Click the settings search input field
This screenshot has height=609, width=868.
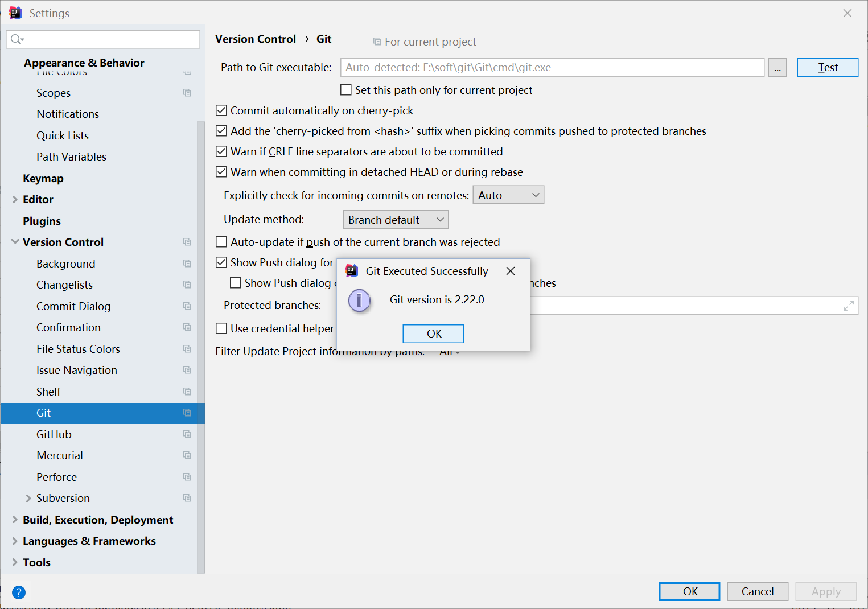[x=103, y=39]
